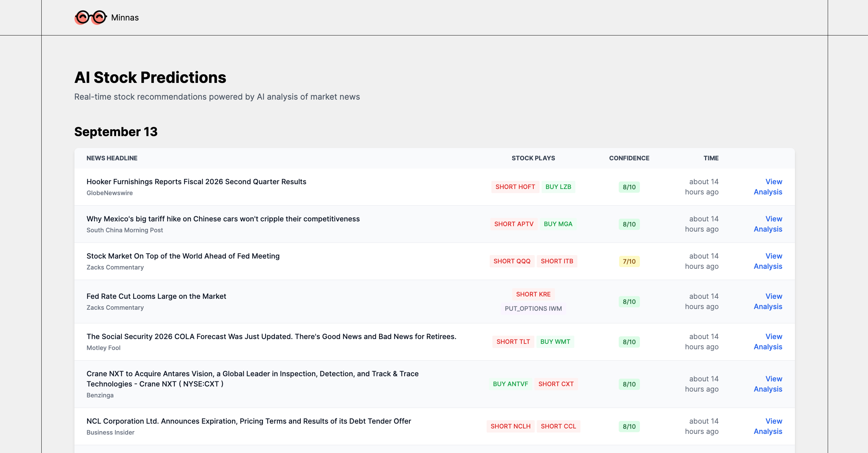Image resolution: width=868 pixels, height=453 pixels.
Task: Click the Confidence column header
Action: tap(629, 158)
